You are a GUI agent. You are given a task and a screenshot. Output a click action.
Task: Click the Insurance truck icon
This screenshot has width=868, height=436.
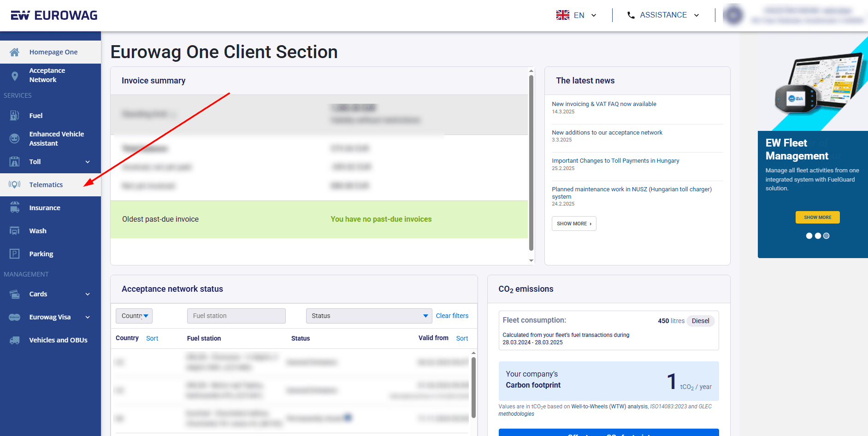15,208
